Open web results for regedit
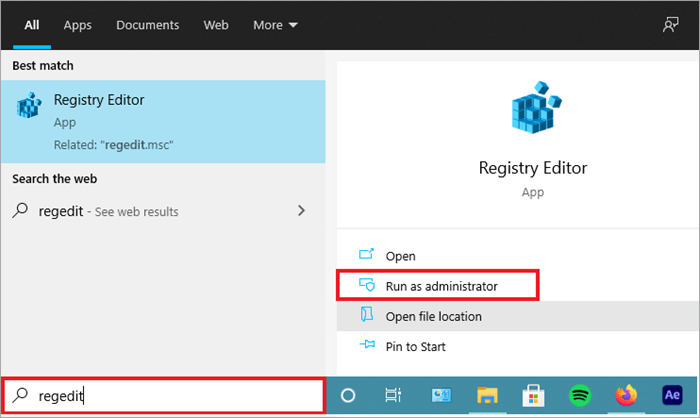The image size is (700, 418). point(163,211)
